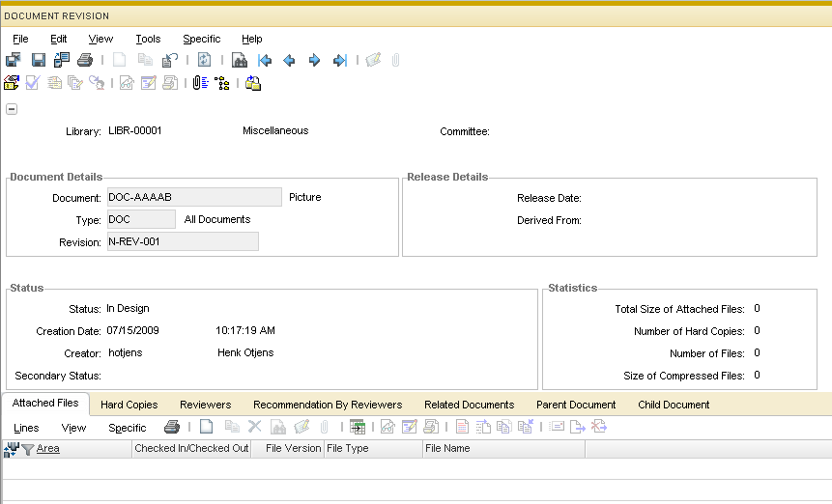Sort by the Area column header
Viewport: 832px width, 504px height.
pos(48,449)
